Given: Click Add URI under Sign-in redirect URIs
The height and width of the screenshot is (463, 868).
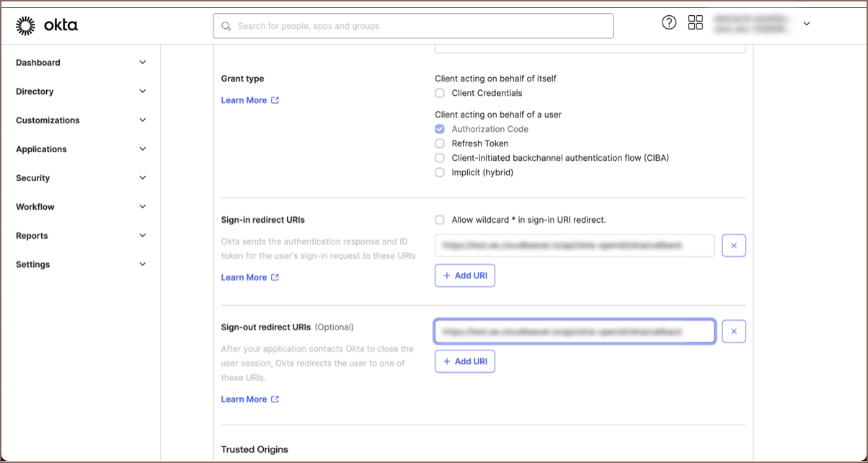Looking at the screenshot, I should click(465, 275).
